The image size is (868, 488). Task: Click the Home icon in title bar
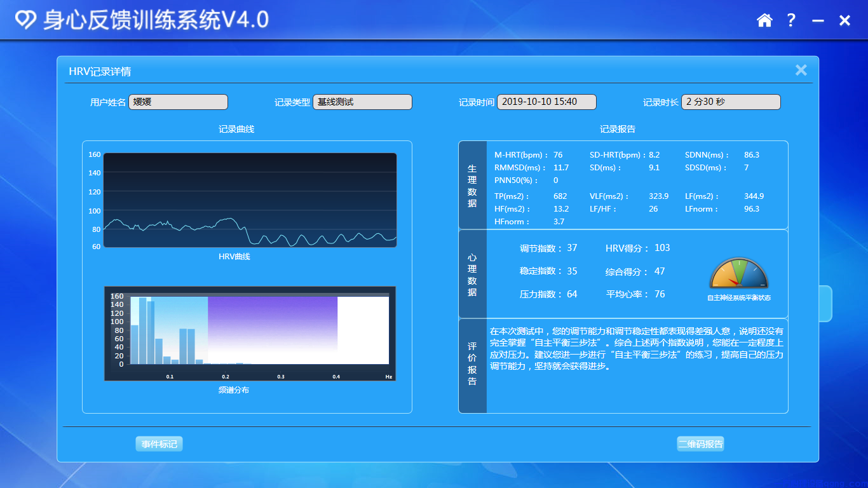pyautogui.click(x=764, y=20)
